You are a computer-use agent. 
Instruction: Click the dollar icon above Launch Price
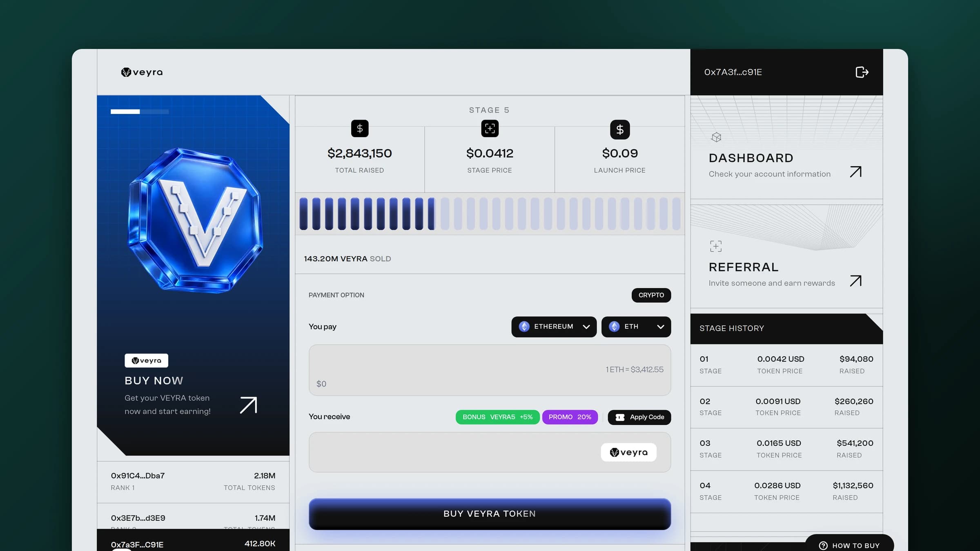[x=620, y=129]
